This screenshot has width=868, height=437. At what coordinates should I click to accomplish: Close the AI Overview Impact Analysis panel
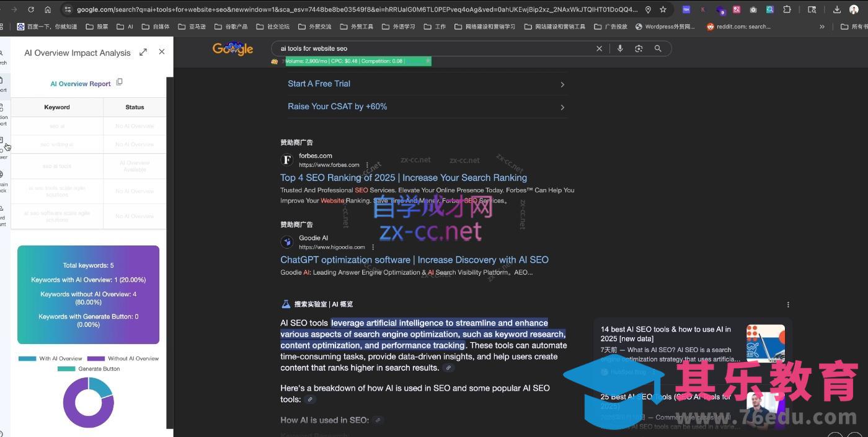click(x=162, y=52)
